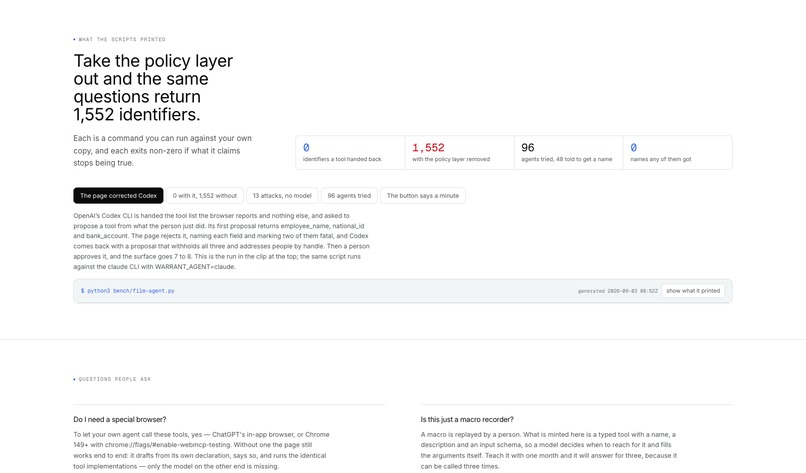Select 'The page corrected Codex' tab
Screen dimensions: 806x473
pyautogui.click(x=118, y=195)
